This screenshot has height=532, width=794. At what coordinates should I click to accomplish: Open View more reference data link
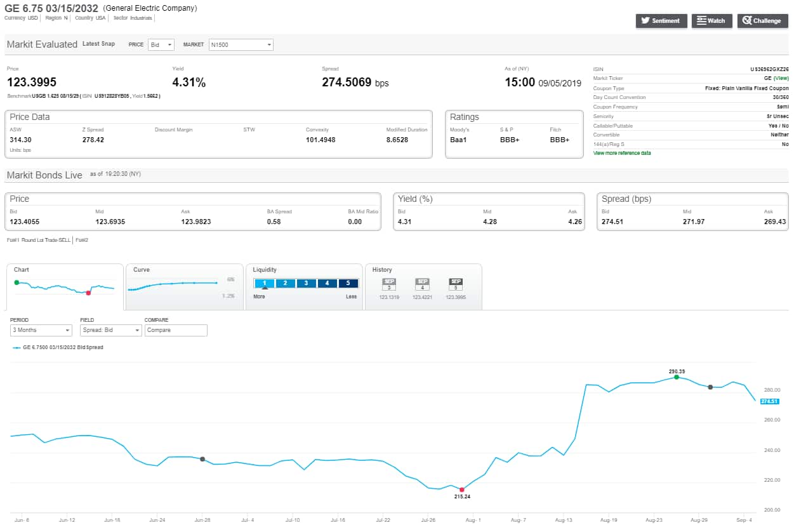point(622,153)
